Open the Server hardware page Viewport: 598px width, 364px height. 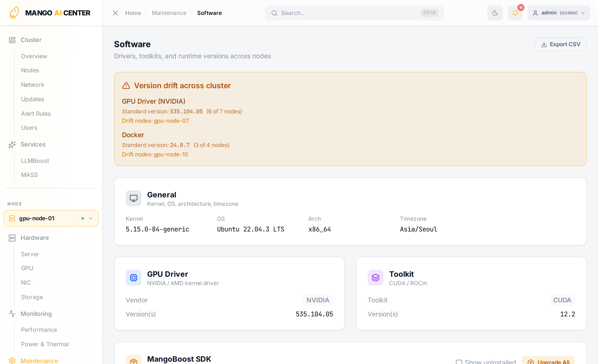30,254
